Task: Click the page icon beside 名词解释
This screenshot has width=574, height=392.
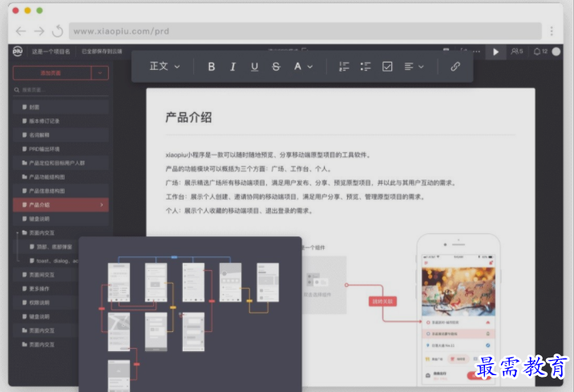Action: 25,135
